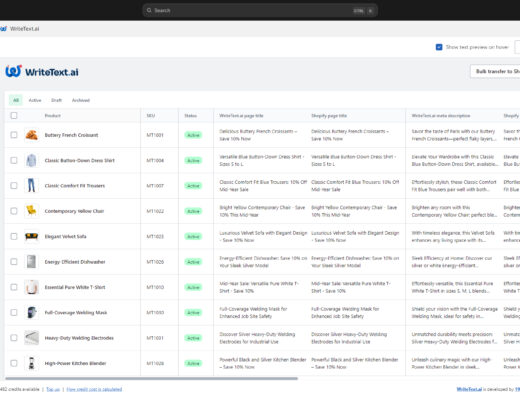Toggle Show text preview on hover checkbox

pyautogui.click(x=439, y=47)
